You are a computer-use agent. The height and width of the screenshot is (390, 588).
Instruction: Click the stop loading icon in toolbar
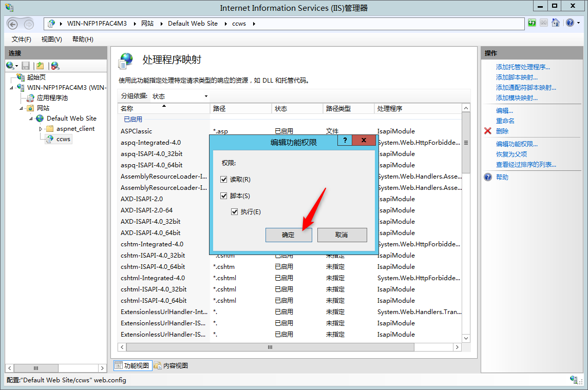pos(544,23)
